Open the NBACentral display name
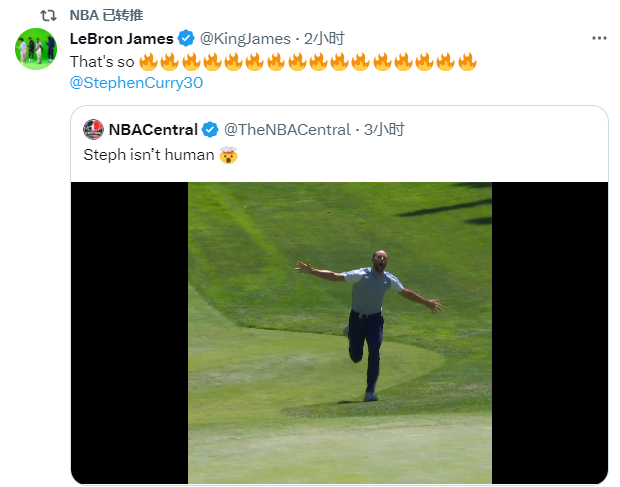The height and width of the screenshot is (487, 620). [x=153, y=129]
